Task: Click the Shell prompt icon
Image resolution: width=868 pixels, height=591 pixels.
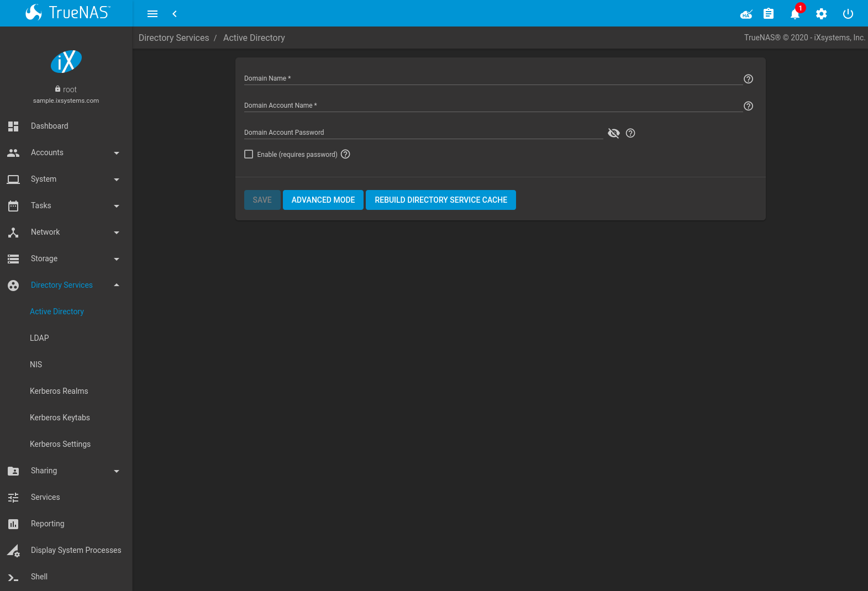Action: pyautogui.click(x=13, y=578)
